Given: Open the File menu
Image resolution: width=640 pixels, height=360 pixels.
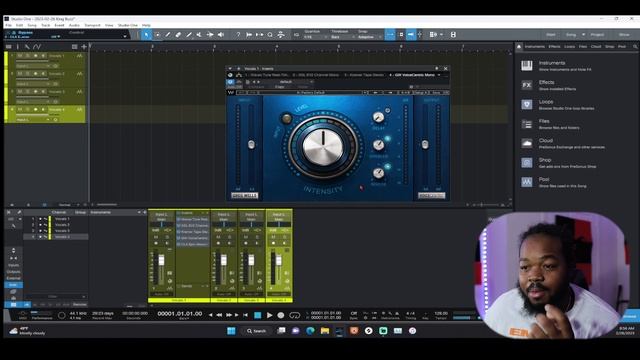Looking at the screenshot, I should [x=8, y=25].
